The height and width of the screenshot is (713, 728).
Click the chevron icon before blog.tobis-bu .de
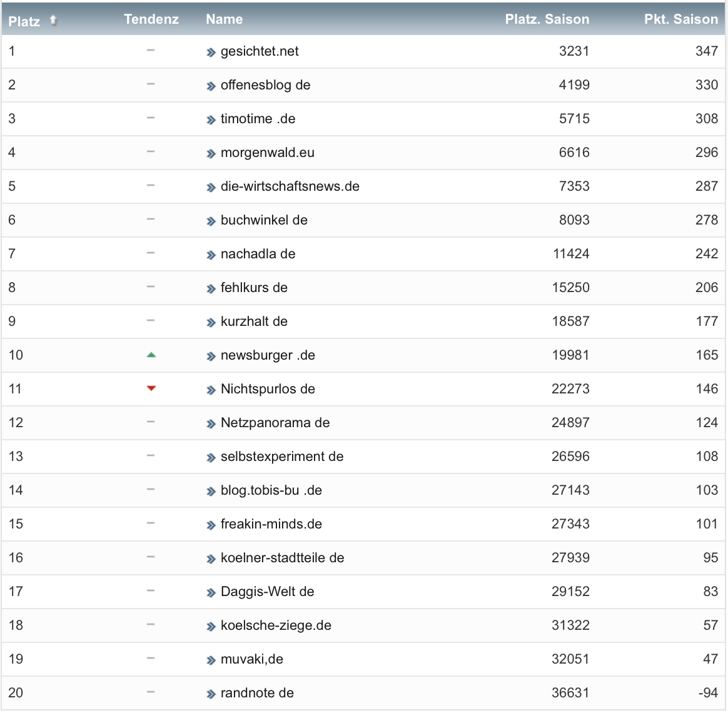click(x=211, y=492)
